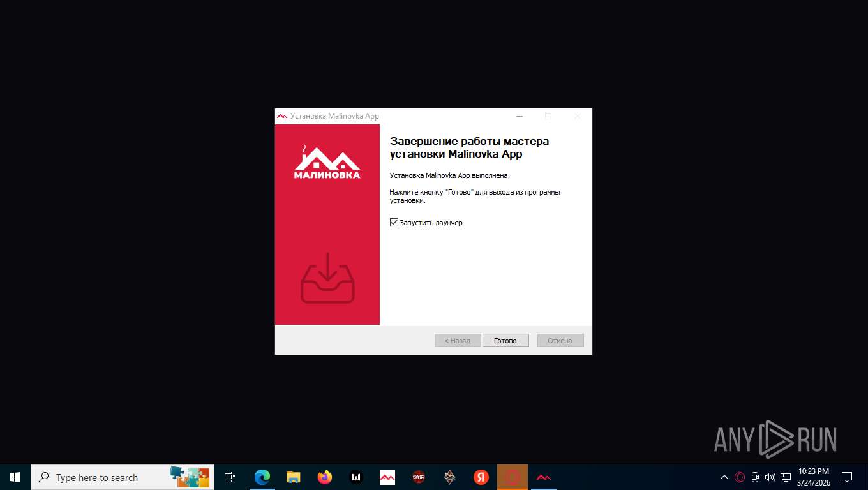Screen dimensions: 868x490
Task: Click the camera Meet Now tray icon
Action: coord(755,477)
